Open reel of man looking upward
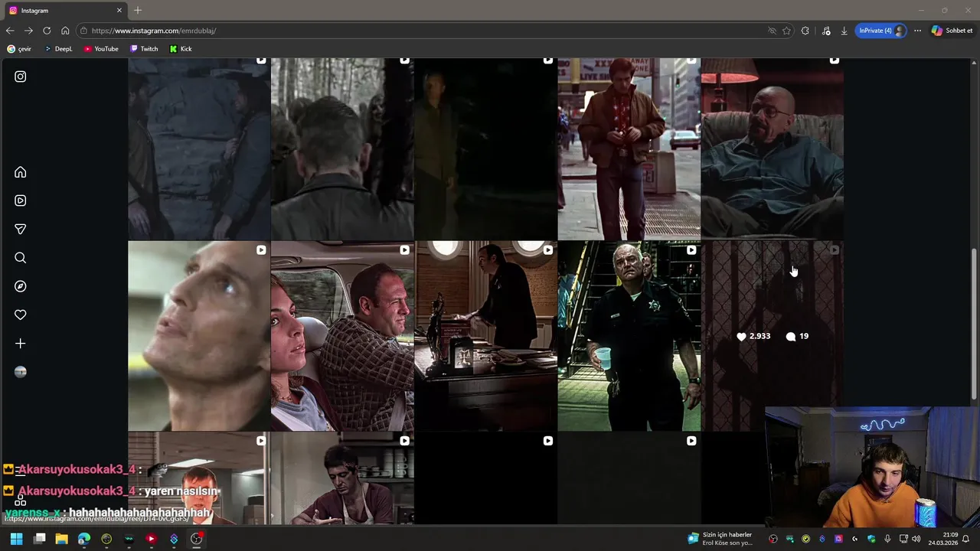The image size is (980, 551). [x=198, y=336]
